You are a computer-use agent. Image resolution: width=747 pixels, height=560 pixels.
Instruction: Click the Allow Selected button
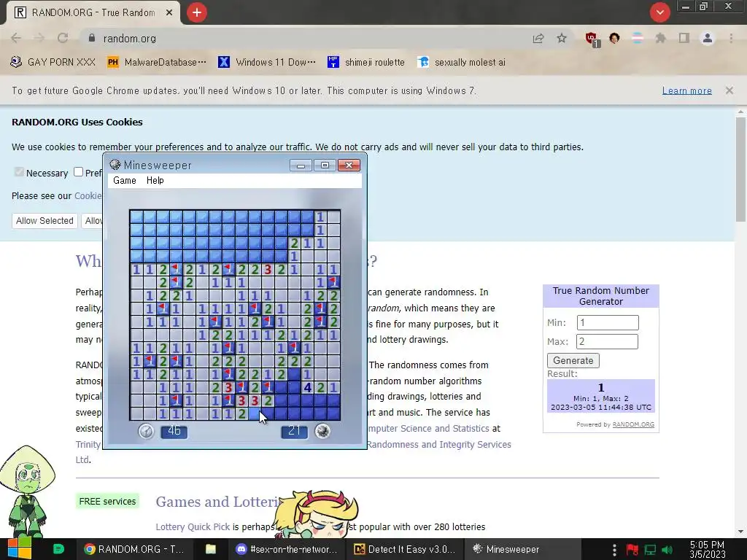pyautogui.click(x=44, y=220)
